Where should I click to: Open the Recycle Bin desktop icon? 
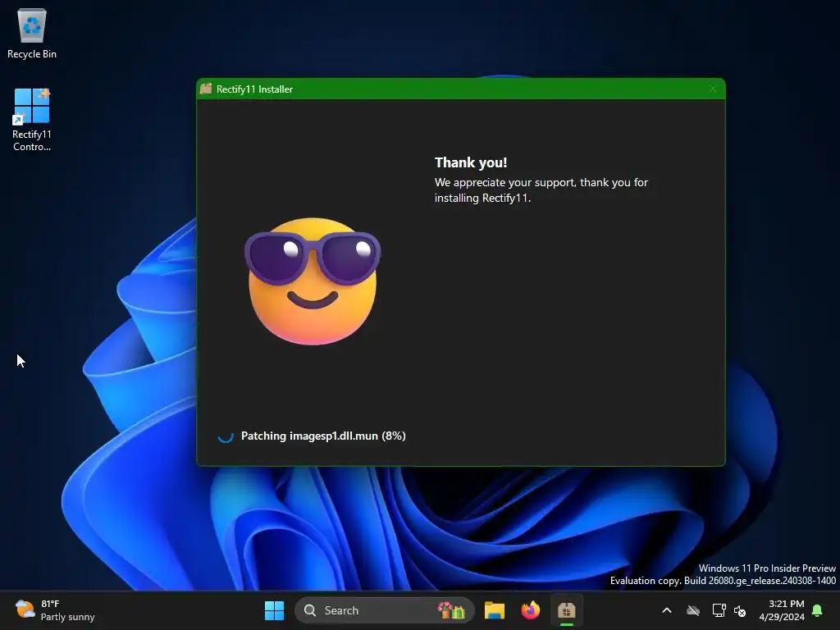tap(32, 33)
